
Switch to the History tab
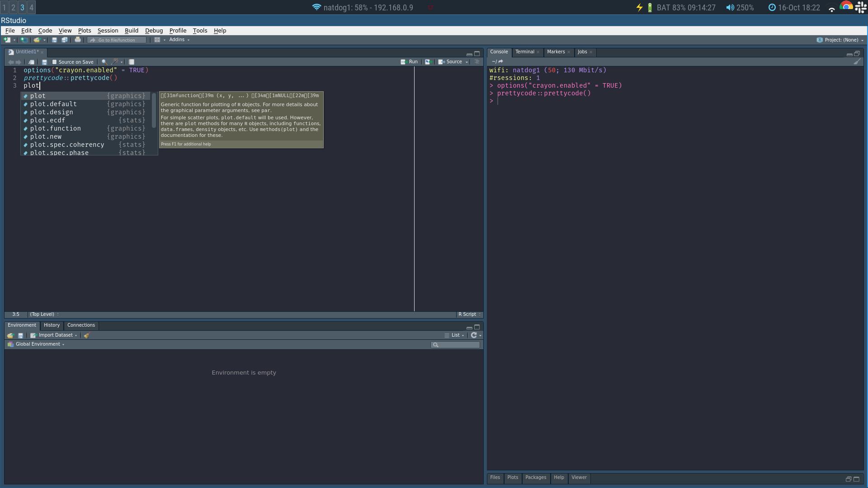click(x=52, y=325)
